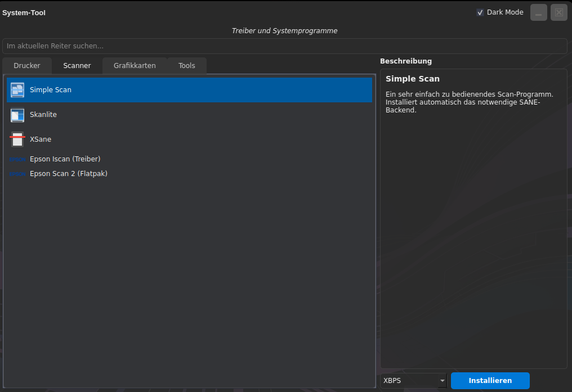Click the XSane scanner icon

click(17, 139)
